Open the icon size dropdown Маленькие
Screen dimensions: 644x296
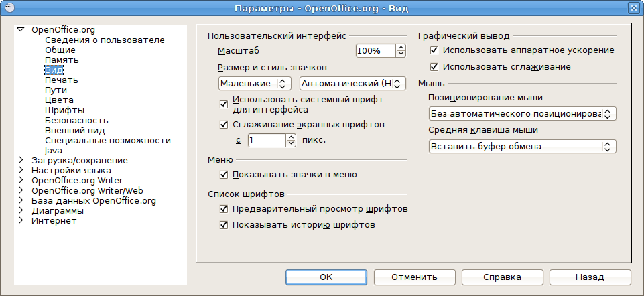click(255, 84)
